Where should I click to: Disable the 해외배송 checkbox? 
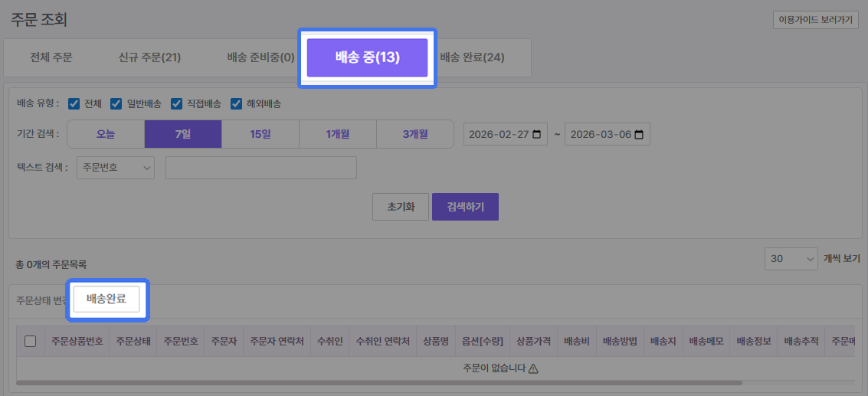(236, 103)
